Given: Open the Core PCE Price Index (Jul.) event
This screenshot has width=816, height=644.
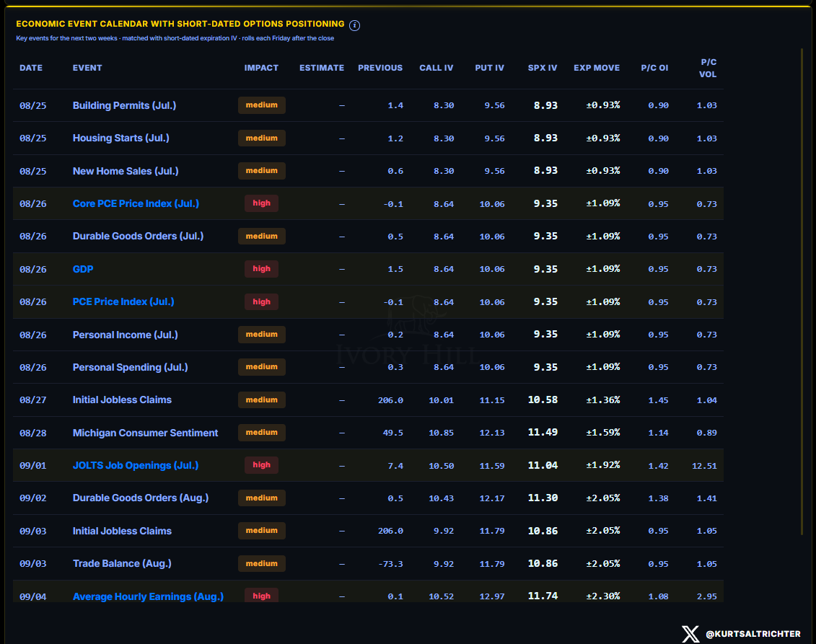Looking at the screenshot, I should pyautogui.click(x=136, y=203).
